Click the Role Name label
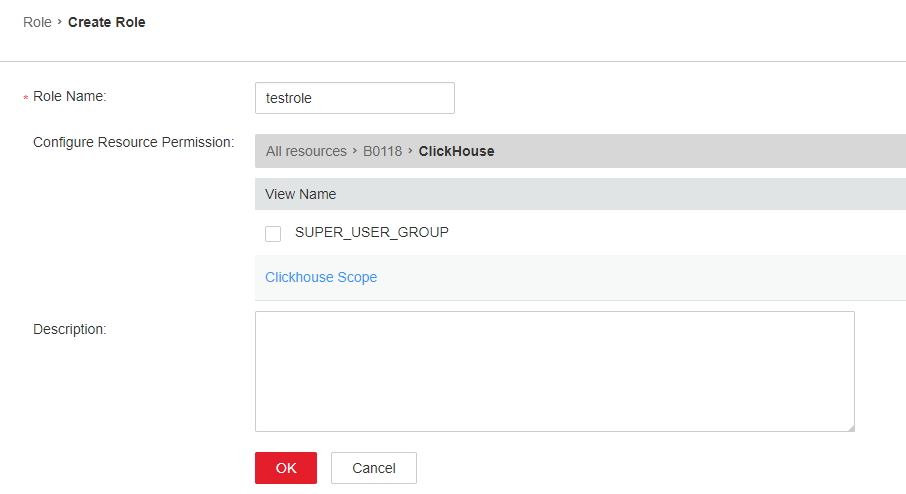 tap(70, 96)
